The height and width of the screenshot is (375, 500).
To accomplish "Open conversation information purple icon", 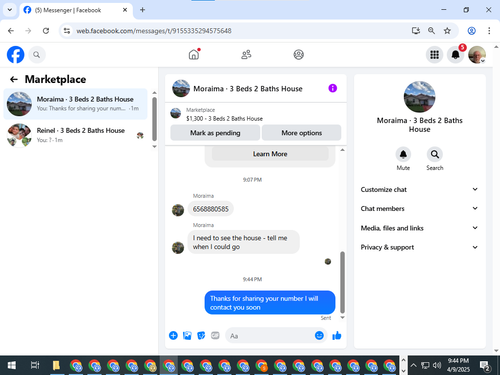I will pyautogui.click(x=332, y=88).
